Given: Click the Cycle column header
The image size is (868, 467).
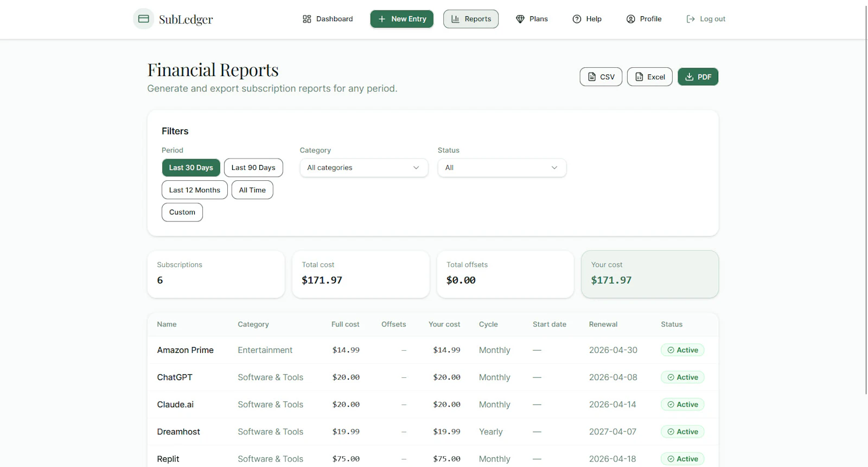Looking at the screenshot, I should pyautogui.click(x=488, y=324).
